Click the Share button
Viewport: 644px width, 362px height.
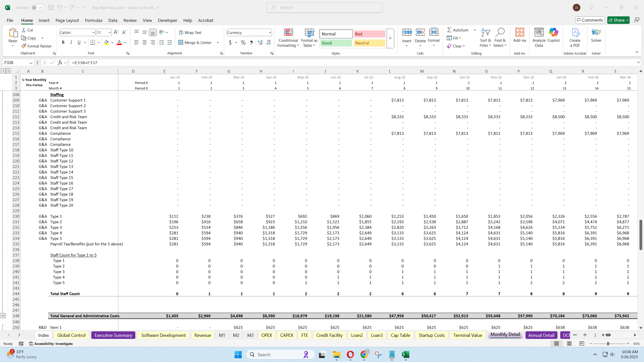coord(618,20)
